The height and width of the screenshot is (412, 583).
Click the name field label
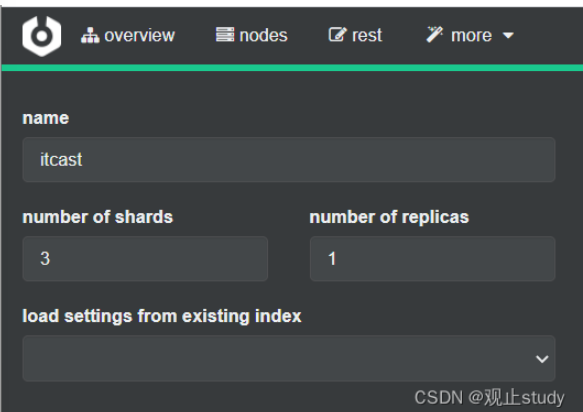click(46, 118)
